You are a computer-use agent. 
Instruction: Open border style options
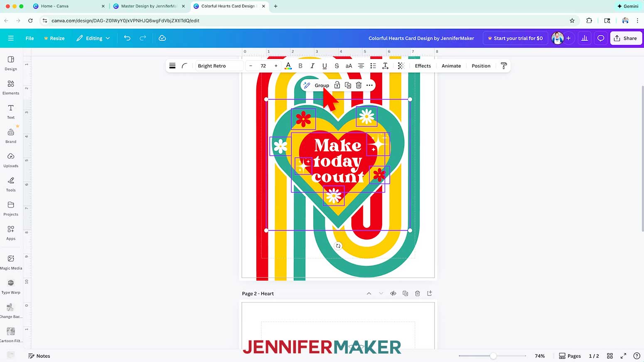click(172, 66)
